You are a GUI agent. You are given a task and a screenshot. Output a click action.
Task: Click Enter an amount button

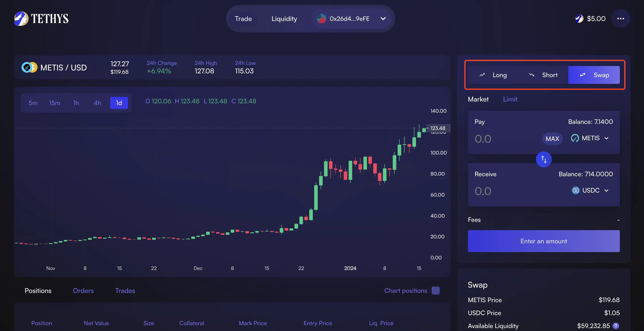pyautogui.click(x=544, y=241)
